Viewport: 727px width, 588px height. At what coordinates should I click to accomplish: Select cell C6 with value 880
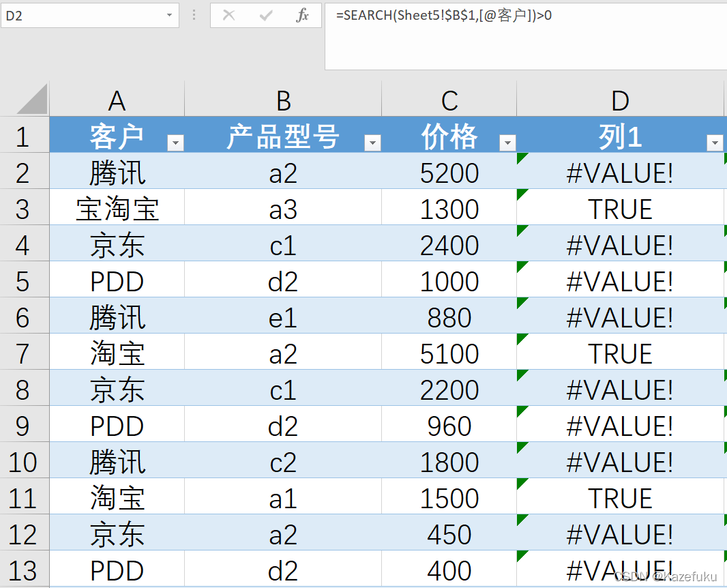click(x=449, y=315)
